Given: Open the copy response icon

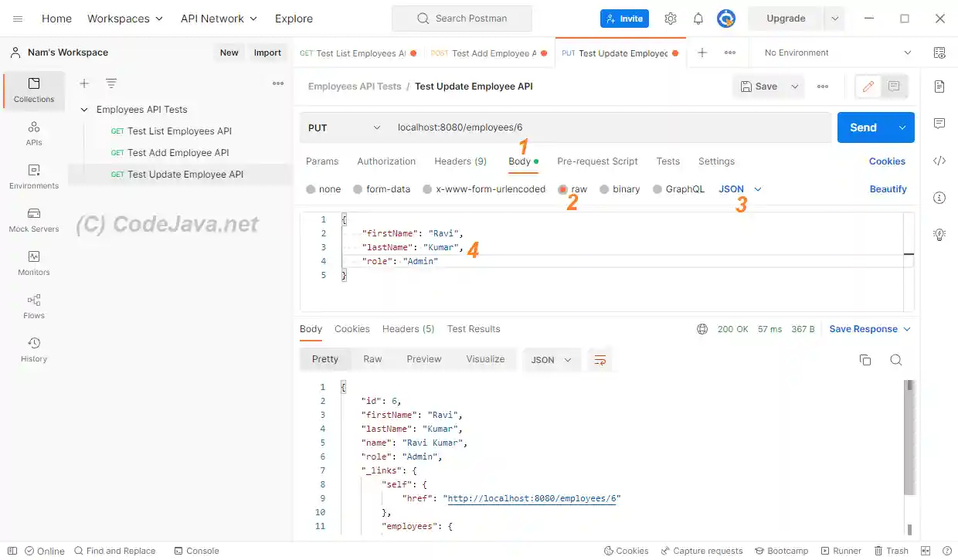Looking at the screenshot, I should click(865, 358).
